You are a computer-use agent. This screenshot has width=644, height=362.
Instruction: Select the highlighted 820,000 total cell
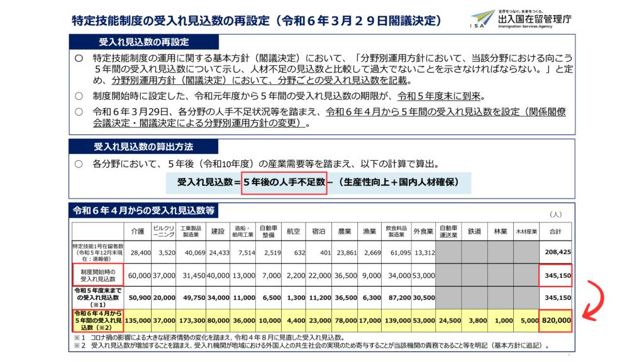click(x=556, y=320)
